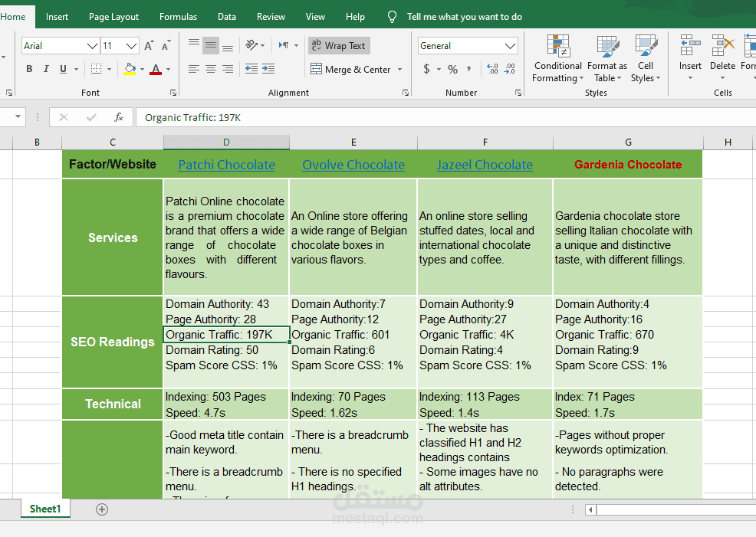
Task: Click Text Direction icon
Action: point(284,45)
